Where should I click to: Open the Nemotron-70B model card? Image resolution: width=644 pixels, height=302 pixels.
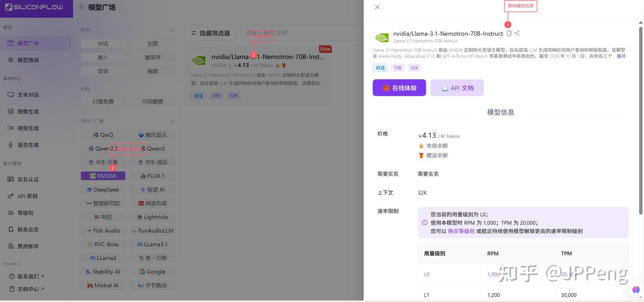coord(258,75)
